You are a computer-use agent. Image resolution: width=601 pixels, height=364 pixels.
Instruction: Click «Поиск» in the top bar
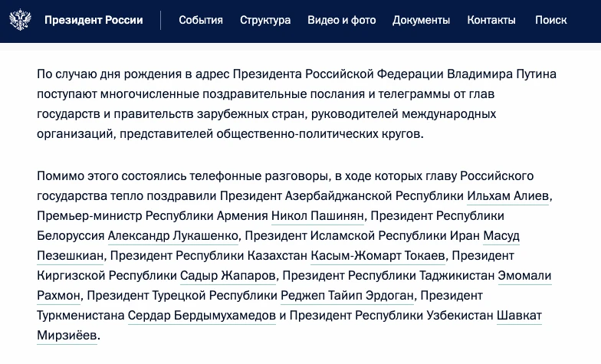point(550,20)
